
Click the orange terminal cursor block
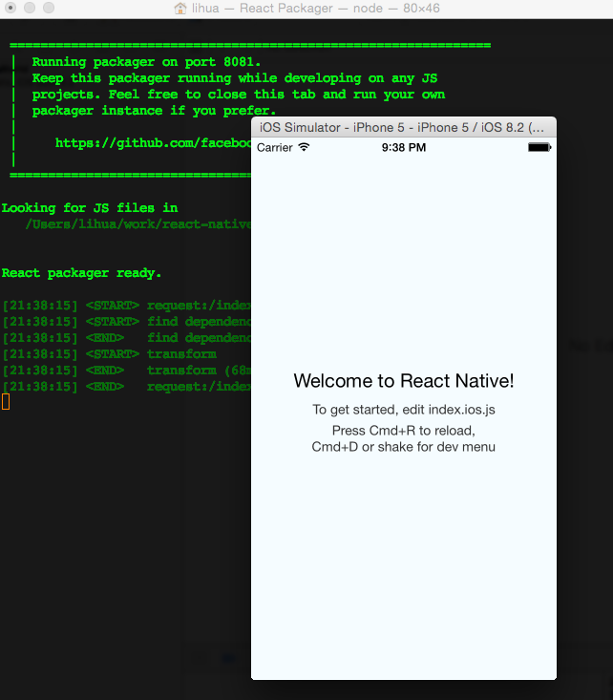6,402
